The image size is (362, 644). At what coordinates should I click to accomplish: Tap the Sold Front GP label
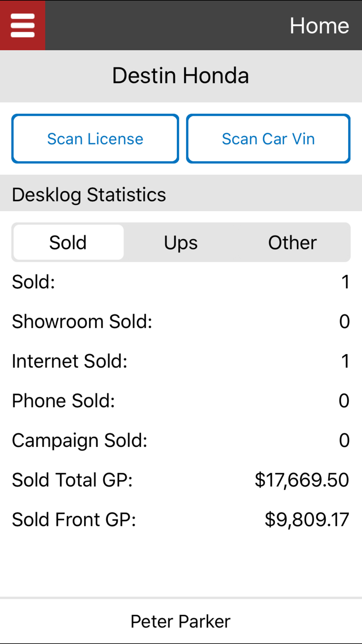coord(74,519)
